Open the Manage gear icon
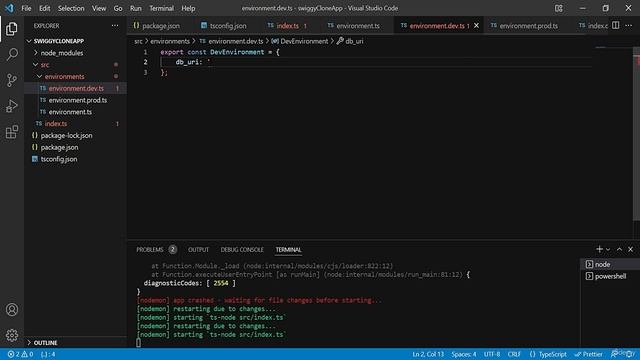 pos(12,335)
